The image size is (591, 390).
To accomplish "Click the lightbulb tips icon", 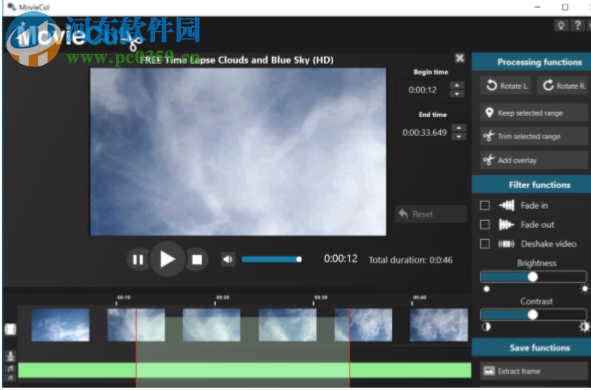I will [561, 26].
